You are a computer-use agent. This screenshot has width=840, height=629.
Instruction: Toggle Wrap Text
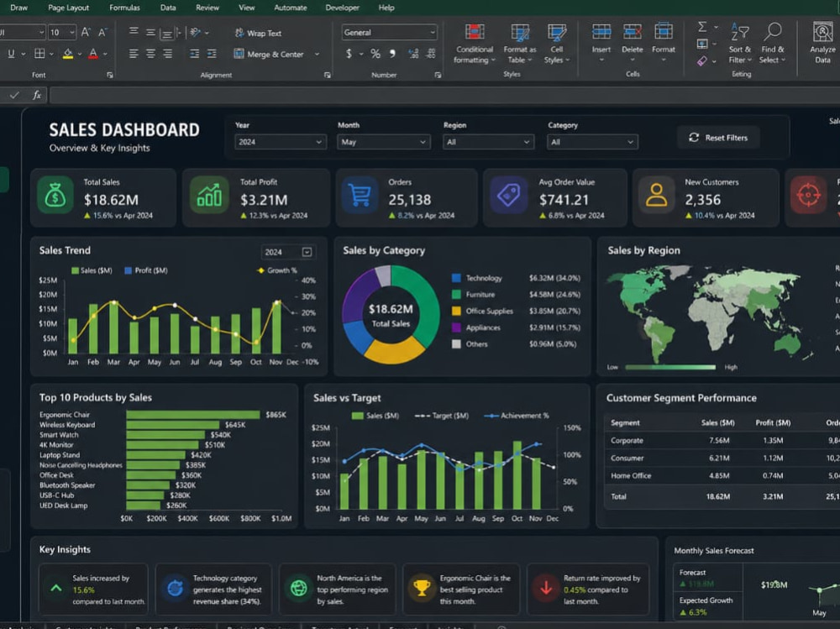point(258,33)
